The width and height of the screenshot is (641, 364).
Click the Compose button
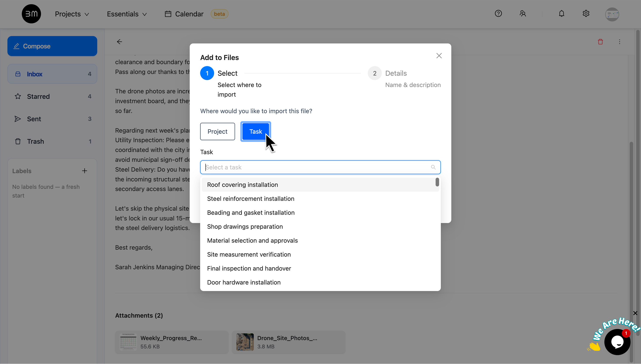[52, 46]
